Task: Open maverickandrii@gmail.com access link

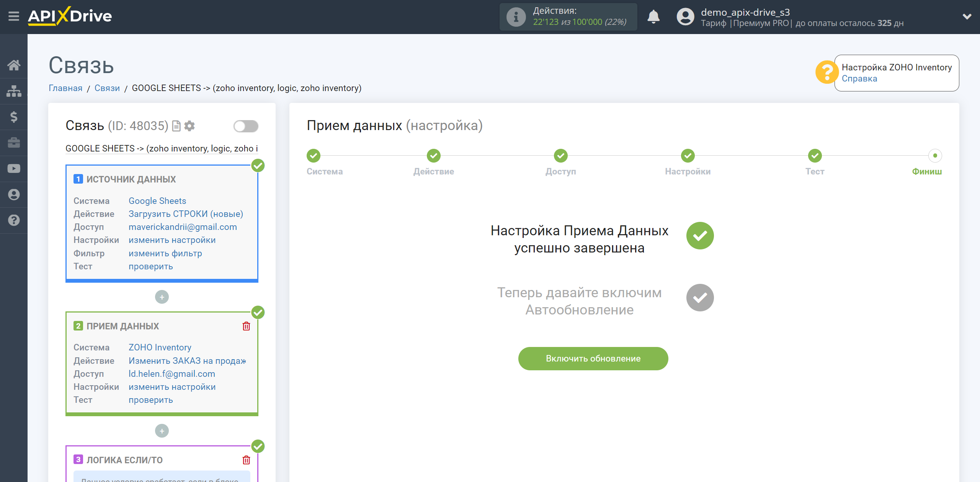Action: pyautogui.click(x=183, y=227)
